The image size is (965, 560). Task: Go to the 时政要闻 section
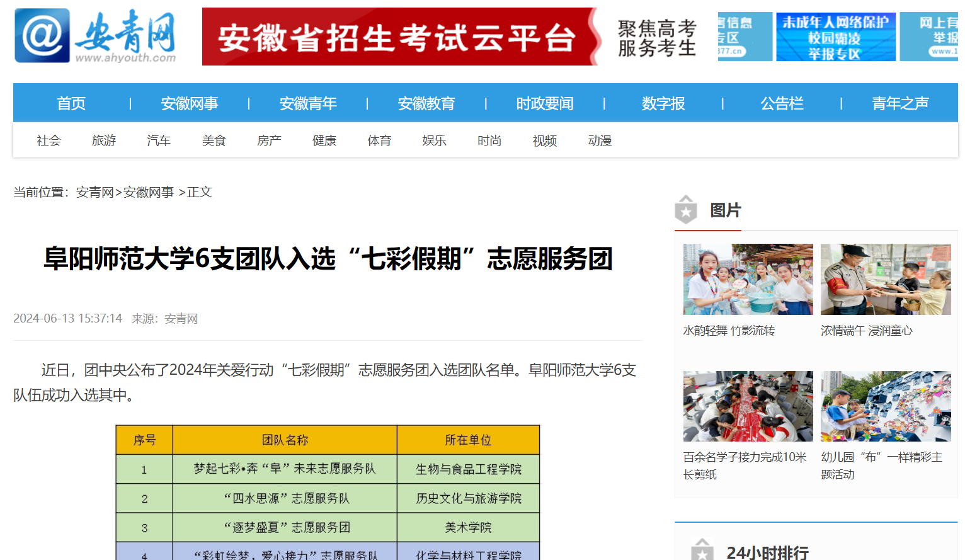pos(545,103)
